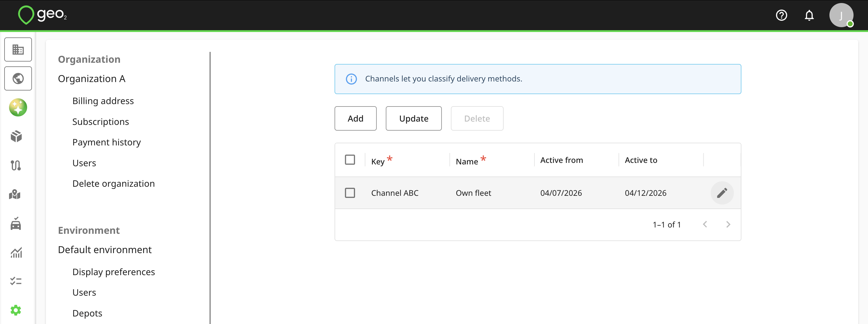The image size is (868, 324).
Task: Open the globe environment icon in sidebar
Action: click(18, 78)
